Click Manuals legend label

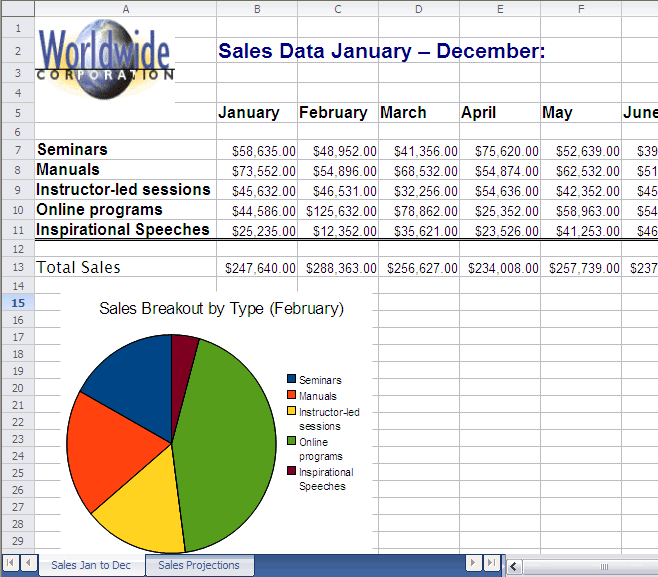point(318,396)
